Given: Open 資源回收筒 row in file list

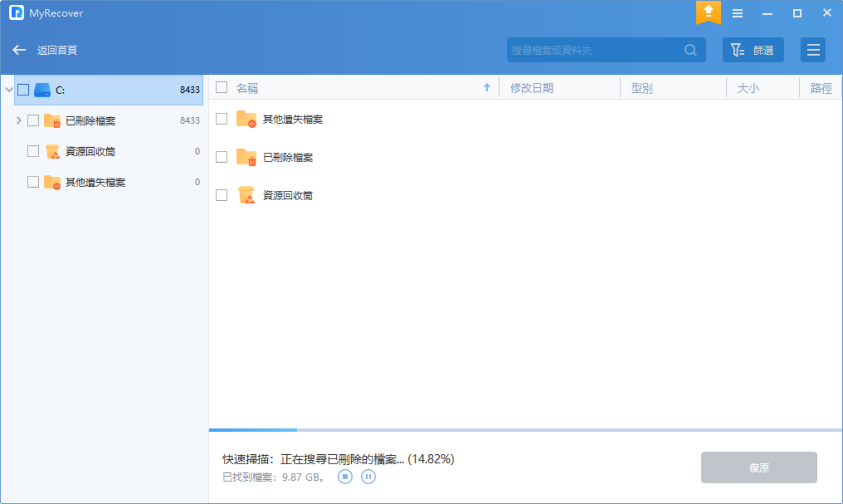Looking at the screenshot, I should click(x=288, y=196).
